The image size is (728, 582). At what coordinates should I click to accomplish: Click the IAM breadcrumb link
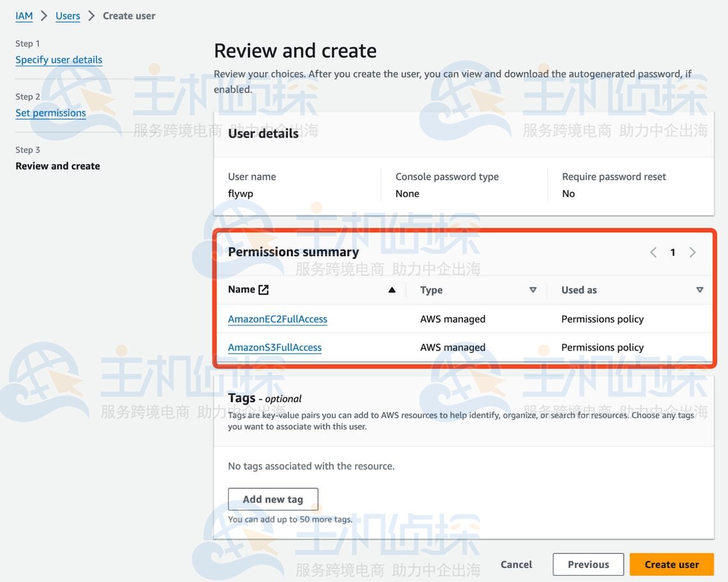pyautogui.click(x=24, y=15)
